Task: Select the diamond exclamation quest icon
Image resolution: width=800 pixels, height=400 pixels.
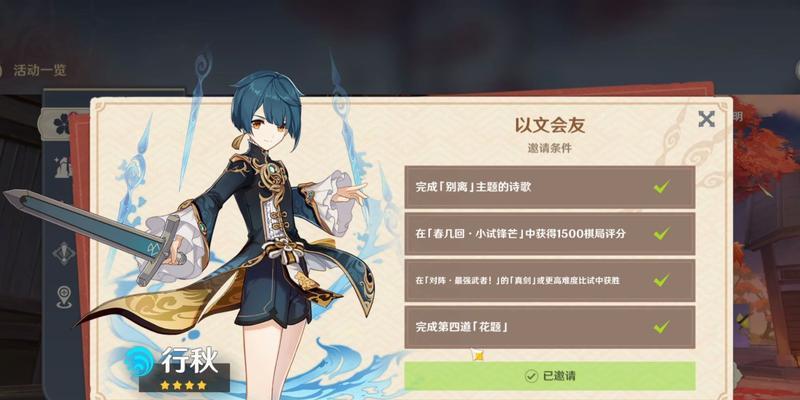Action: 63,254
